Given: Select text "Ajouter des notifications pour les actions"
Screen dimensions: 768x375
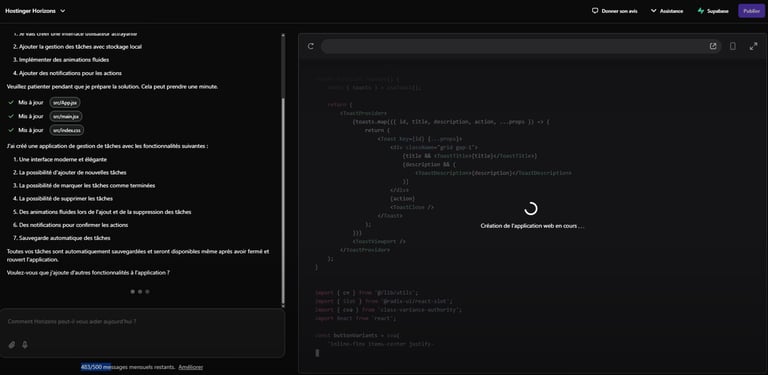Looking at the screenshot, I should pos(71,73).
